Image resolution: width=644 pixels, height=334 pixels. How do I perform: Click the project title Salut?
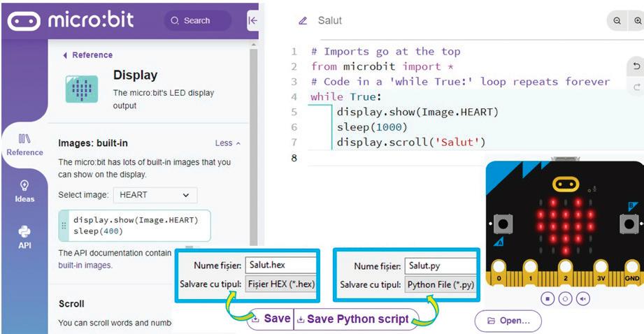pyautogui.click(x=330, y=20)
